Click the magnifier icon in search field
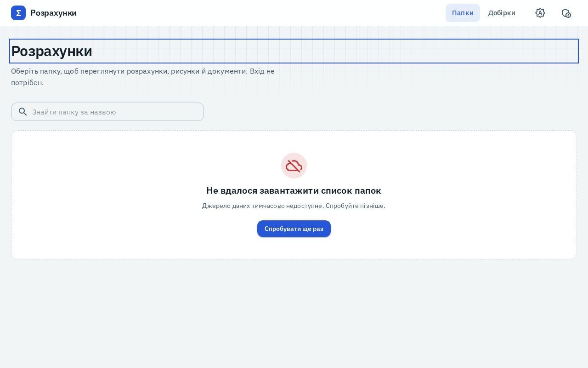Image resolution: width=588 pixels, height=368 pixels. 23,112
